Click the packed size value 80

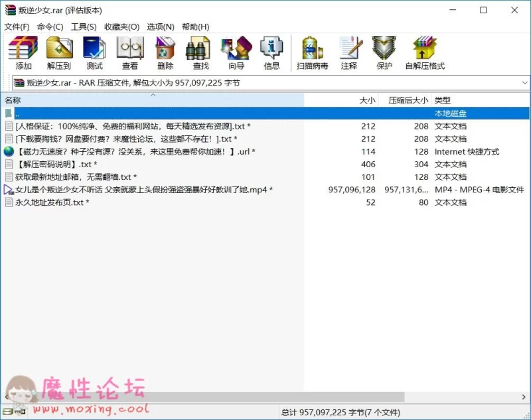[x=423, y=202]
